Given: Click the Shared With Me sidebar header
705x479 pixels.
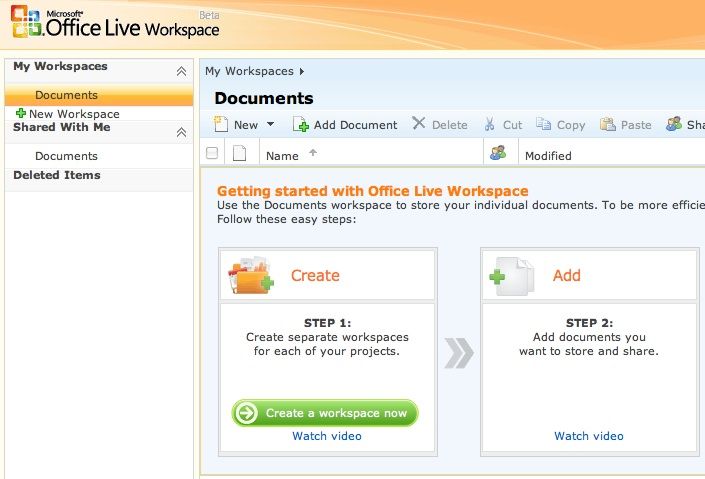Looking at the screenshot, I should (x=62, y=127).
